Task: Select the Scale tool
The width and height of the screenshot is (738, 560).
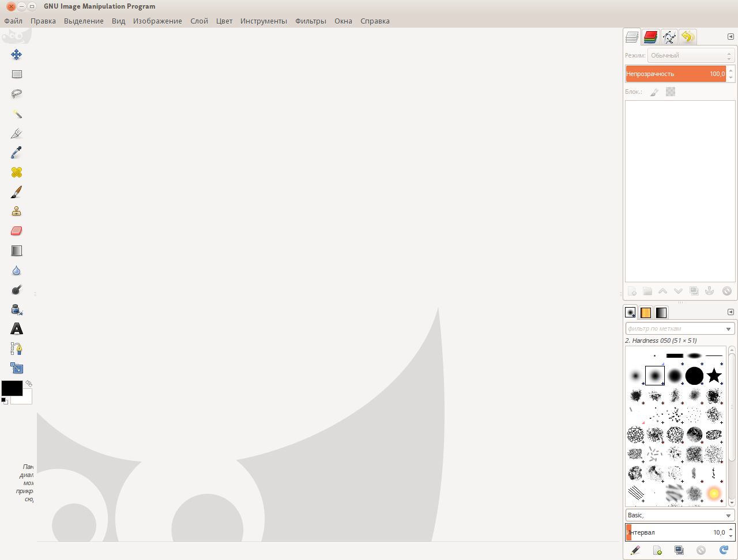Action: click(x=17, y=368)
